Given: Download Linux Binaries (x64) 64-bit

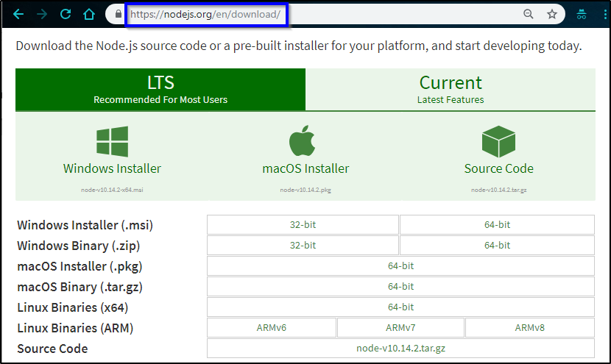Looking at the screenshot, I should pos(400,307).
